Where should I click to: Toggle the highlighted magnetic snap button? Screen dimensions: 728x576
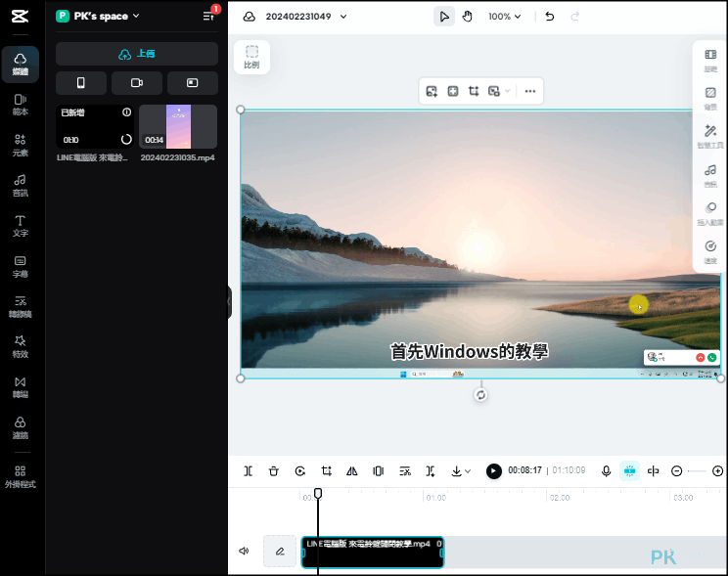click(x=629, y=471)
